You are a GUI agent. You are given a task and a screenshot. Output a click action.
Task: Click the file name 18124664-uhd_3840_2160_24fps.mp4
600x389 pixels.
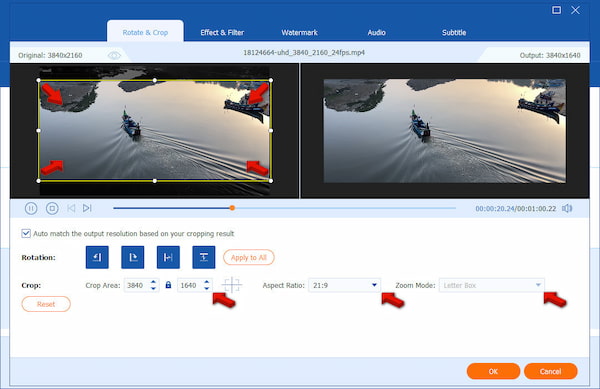(304, 52)
